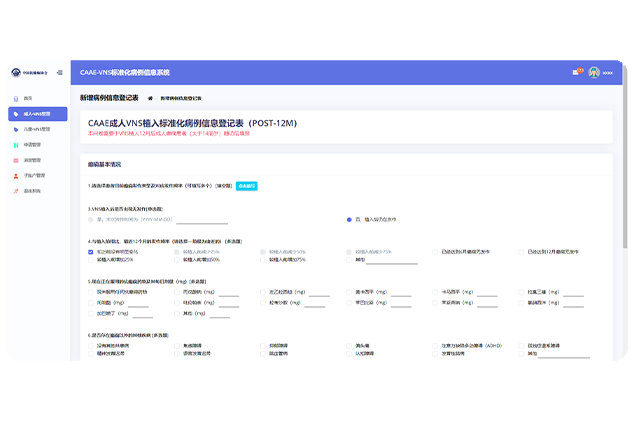Click the 其他 text field in question 4
The height and width of the screenshot is (421, 633).
click(392, 260)
